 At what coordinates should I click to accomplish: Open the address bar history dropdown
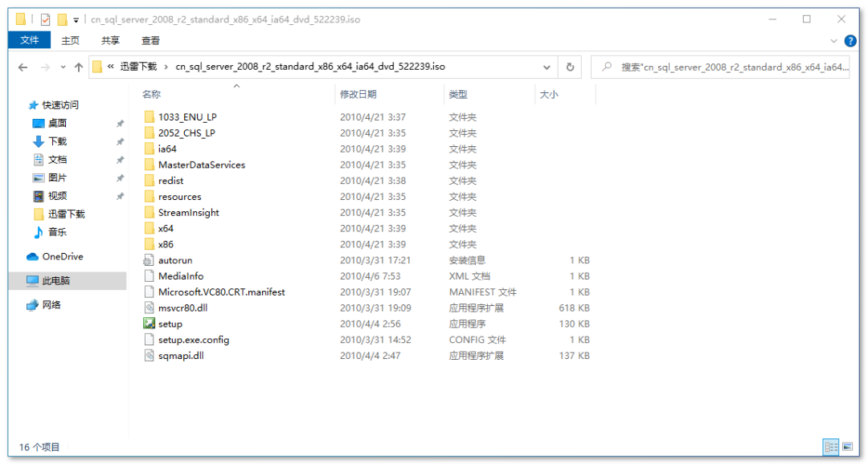pyautogui.click(x=547, y=67)
